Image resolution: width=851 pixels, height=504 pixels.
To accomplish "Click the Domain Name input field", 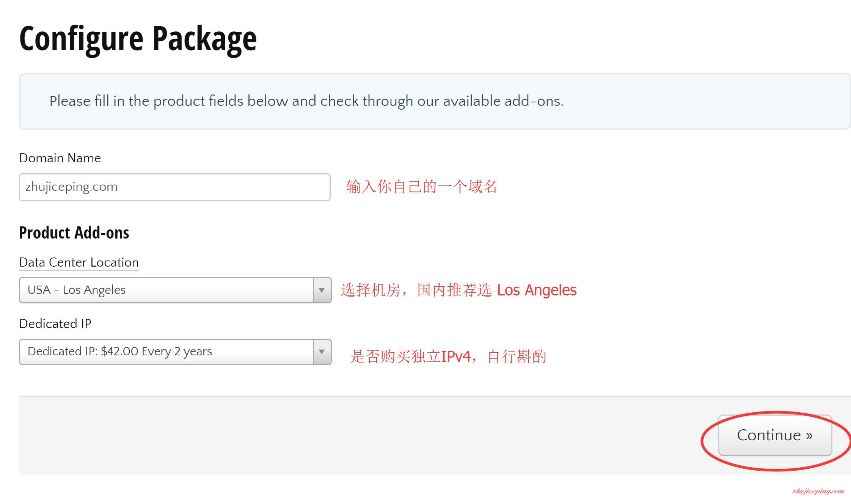I will (x=175, y=187).
